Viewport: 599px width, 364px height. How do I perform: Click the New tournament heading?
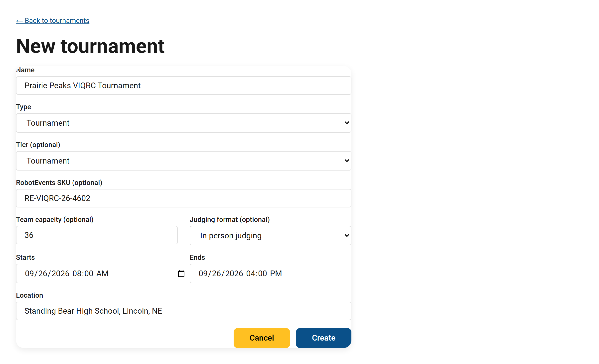pos(90,46)
